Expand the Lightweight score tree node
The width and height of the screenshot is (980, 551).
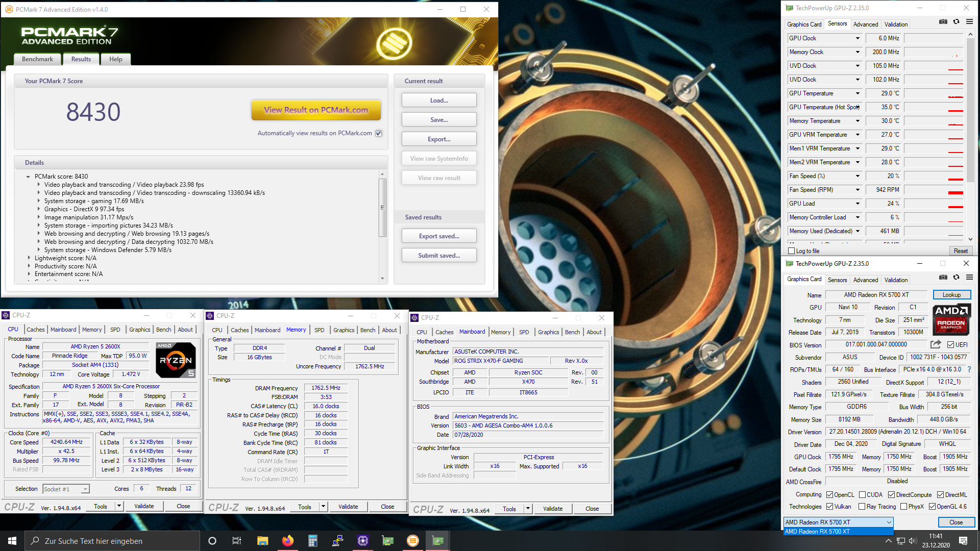[x=29, y=258]
